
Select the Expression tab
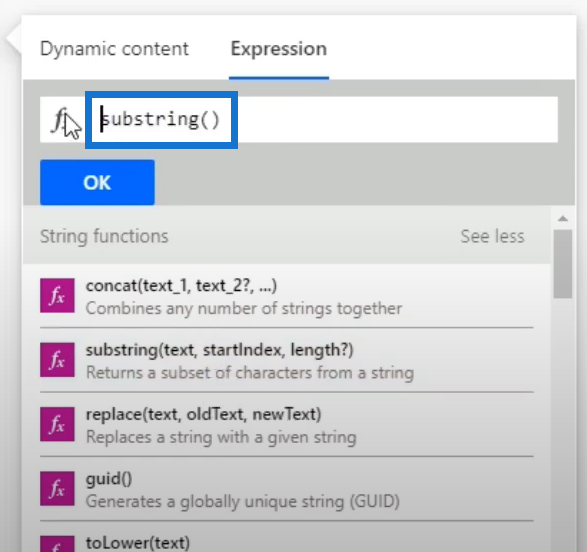pyautogui.click(x=279, y=49)
